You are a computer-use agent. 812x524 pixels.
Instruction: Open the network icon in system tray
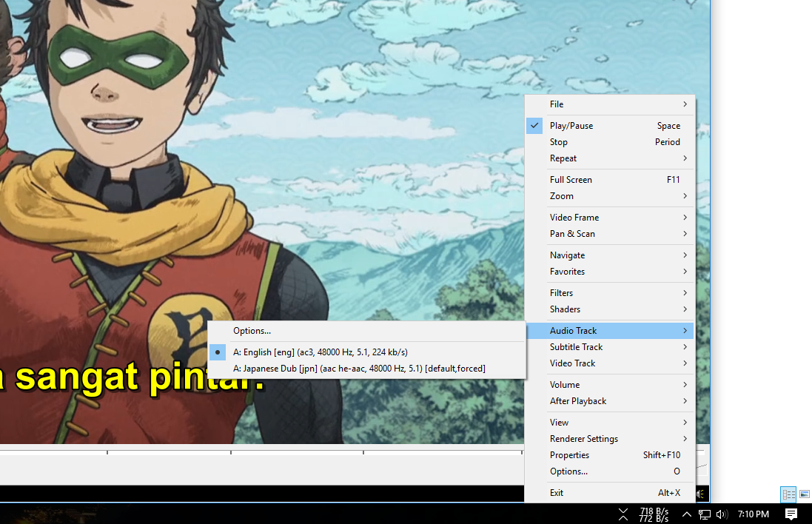(704, 514)
